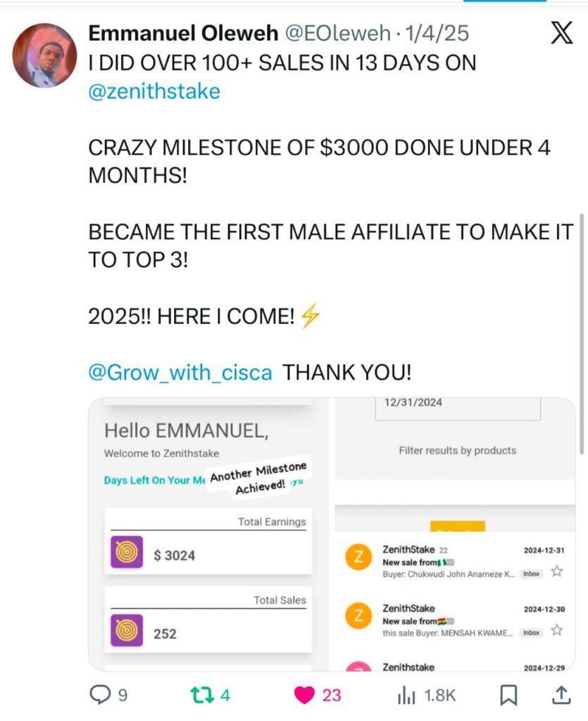The width and height of the screenshot is (588, 721).
Task: Open the @Grow_with_cisca mention link
Action: [180, 372]
